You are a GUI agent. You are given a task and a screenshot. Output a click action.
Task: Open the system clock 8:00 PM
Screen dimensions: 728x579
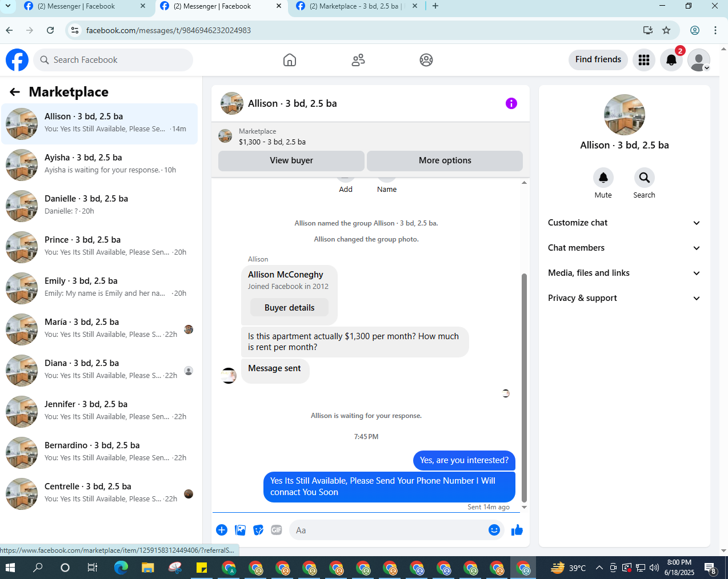coord(679,568)
